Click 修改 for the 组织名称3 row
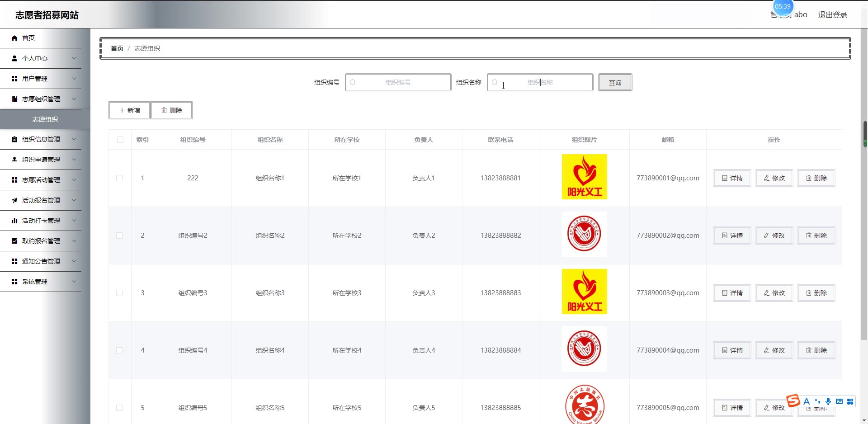Viewport: 868px width, 424px height. click(774, 293)
